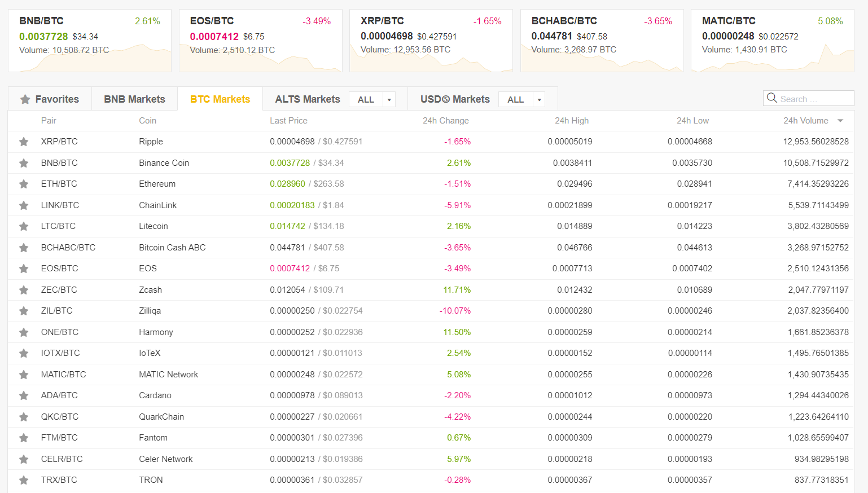868x493 pixels.
Task: Favorite the ZEC/BTC pair
Action: click(x=24, y=290)
